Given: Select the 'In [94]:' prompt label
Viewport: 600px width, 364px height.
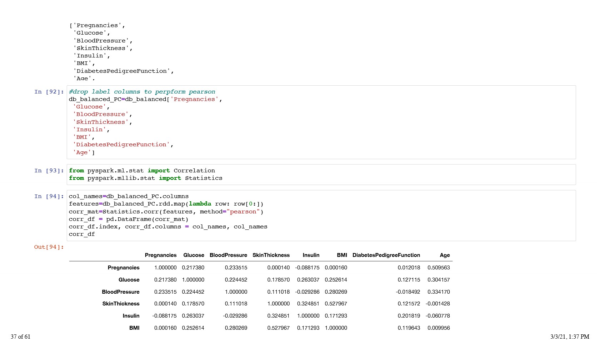Looking at the screenshot, I should (49, 196).
